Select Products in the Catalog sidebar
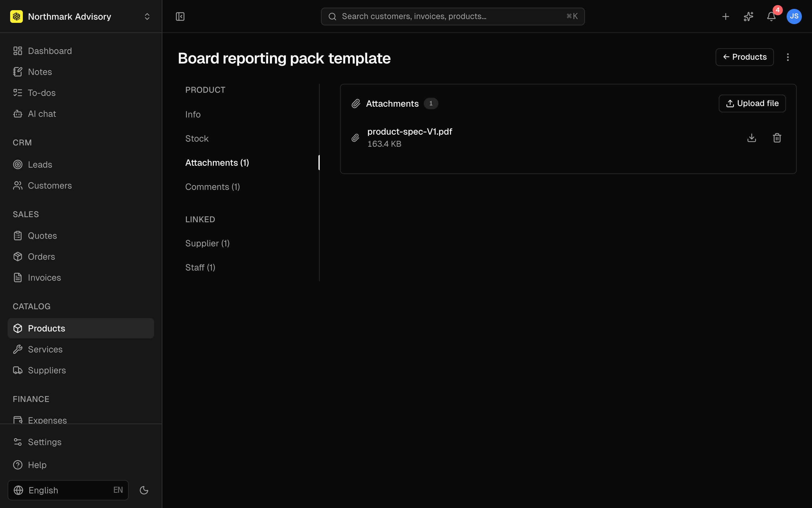 point(81,328)
